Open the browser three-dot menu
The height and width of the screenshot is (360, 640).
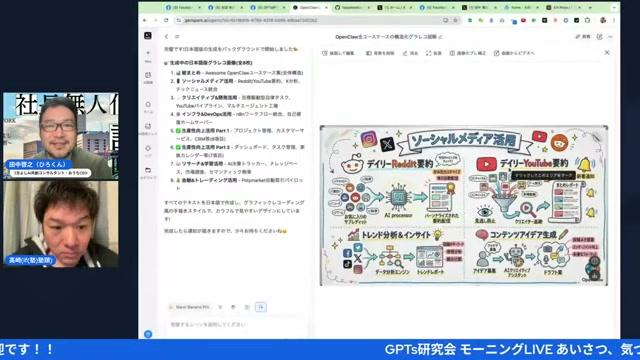point(613,20)
